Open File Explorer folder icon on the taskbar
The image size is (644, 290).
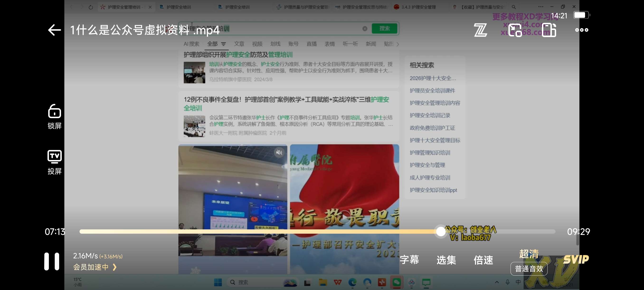[x=323, y=282]
